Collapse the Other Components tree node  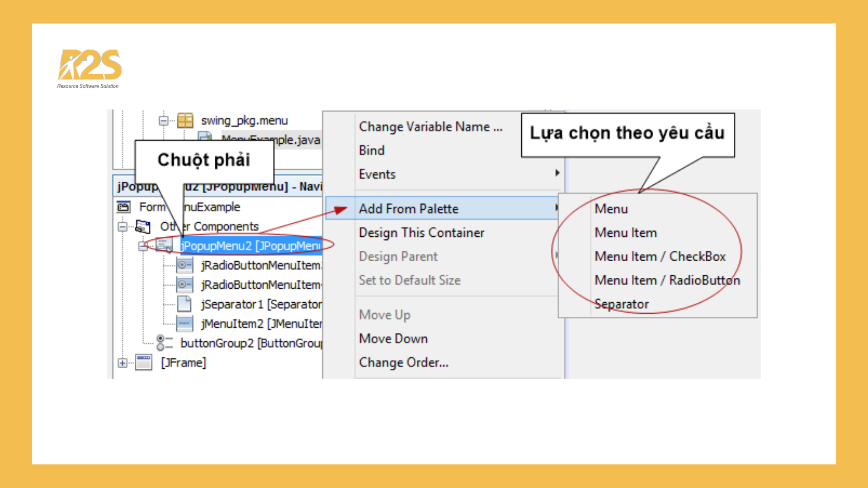tap(123, 226)
